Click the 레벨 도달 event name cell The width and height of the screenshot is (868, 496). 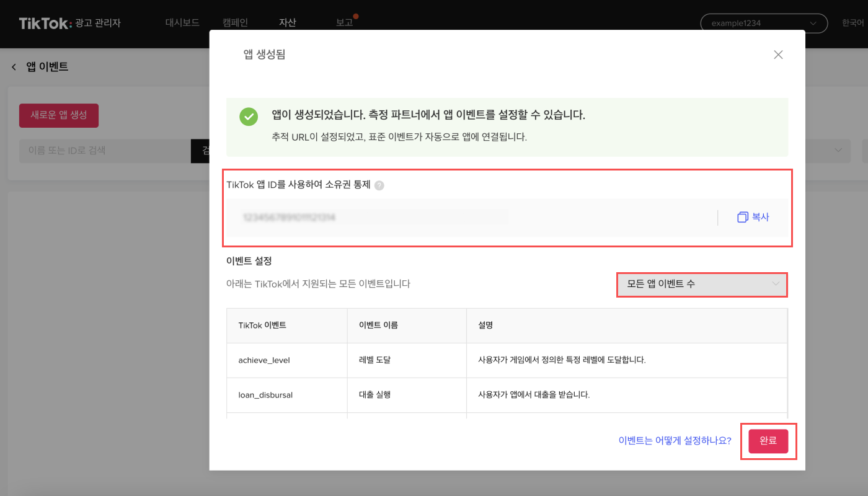click(407, 360)
